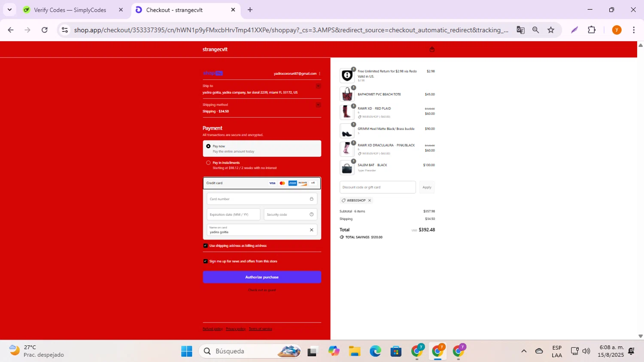Open the Terms of service link
This screenshot has width=644, height=362.
(x=261, y=329)
